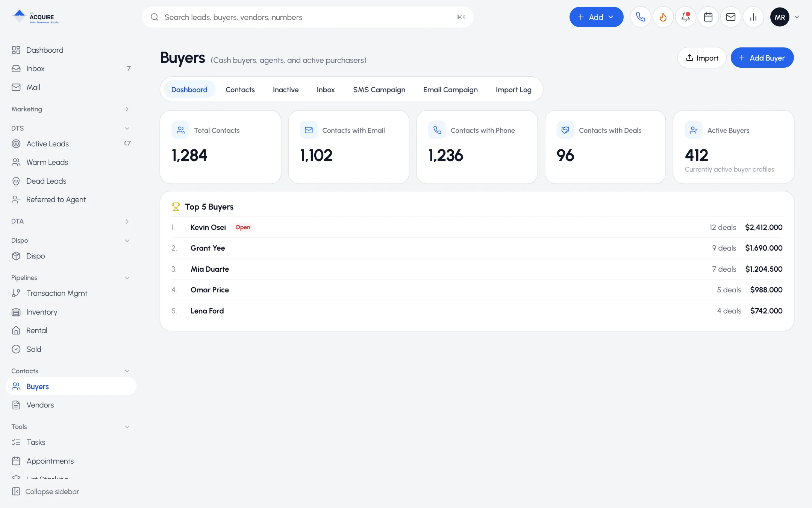Open Active Leads in sidebar
This screenshot has width=812, height=508.
click(71, 144)
